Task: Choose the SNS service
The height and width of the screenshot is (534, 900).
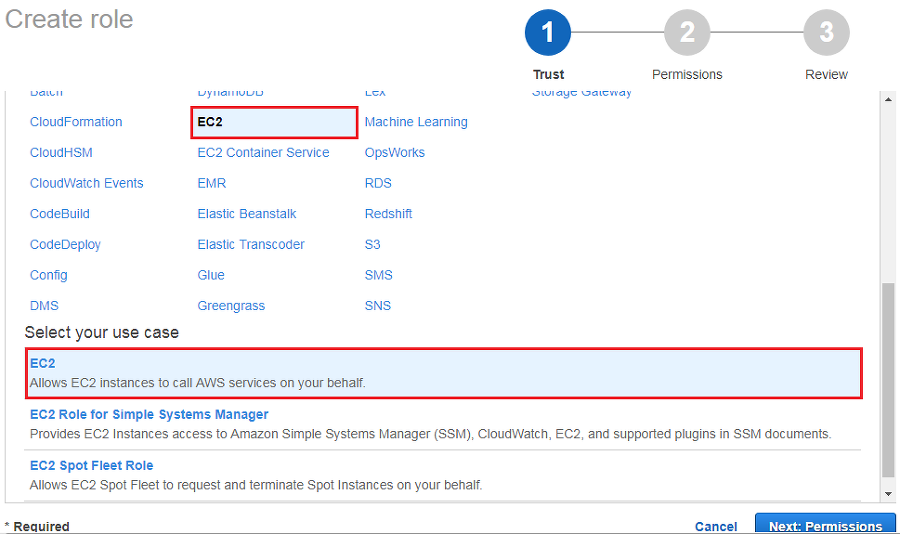Action: pos(378,305)
